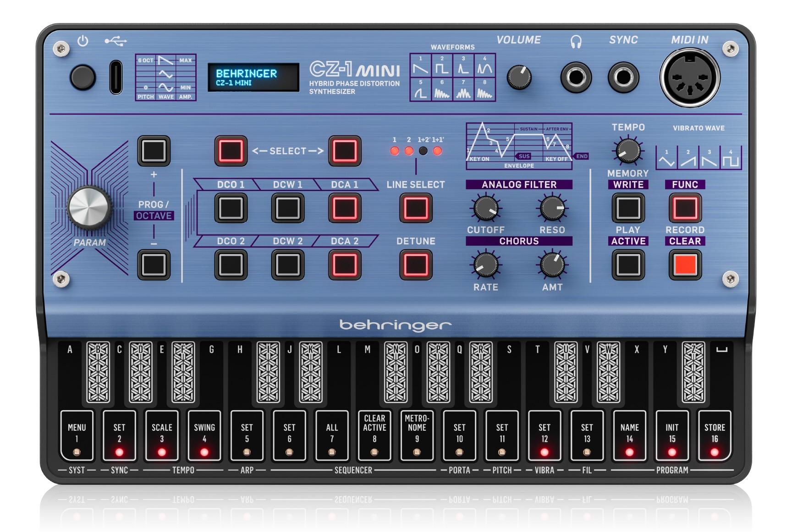Turn the VOLUME knob

(x=519, y=77)
